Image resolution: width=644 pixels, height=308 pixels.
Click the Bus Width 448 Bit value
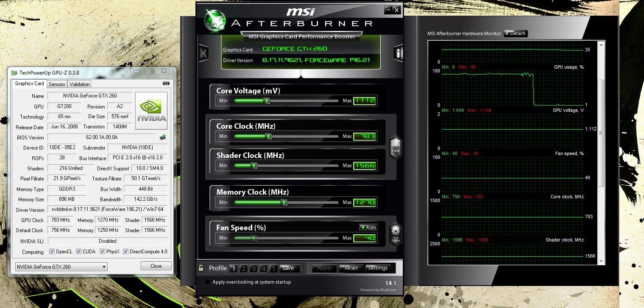click(146, 189)
